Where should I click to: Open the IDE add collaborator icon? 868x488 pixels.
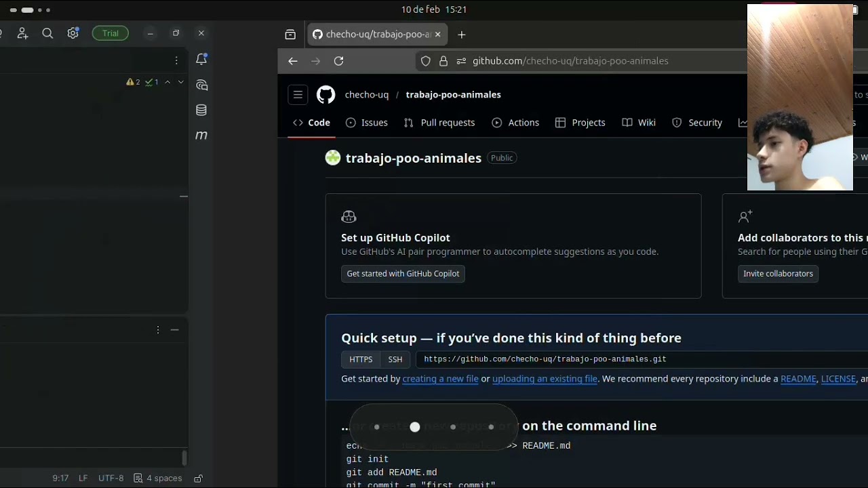click(22, 33)
